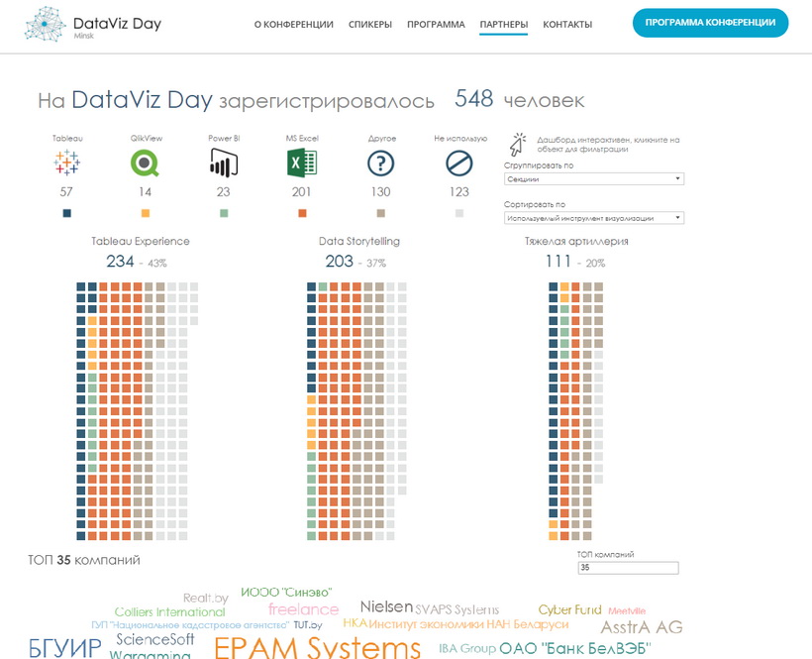Click ИООО "Синэво" in the cloud

coord(286,592)
